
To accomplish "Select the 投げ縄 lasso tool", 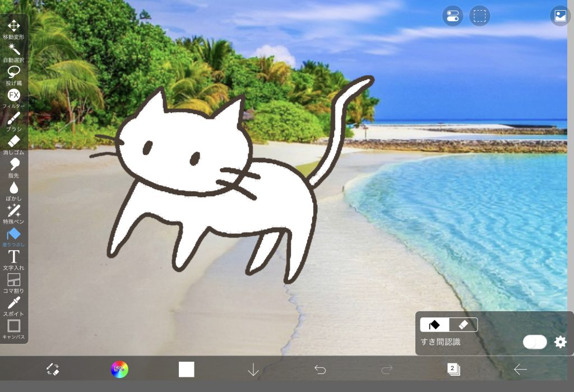I will (x=13, y=72).
